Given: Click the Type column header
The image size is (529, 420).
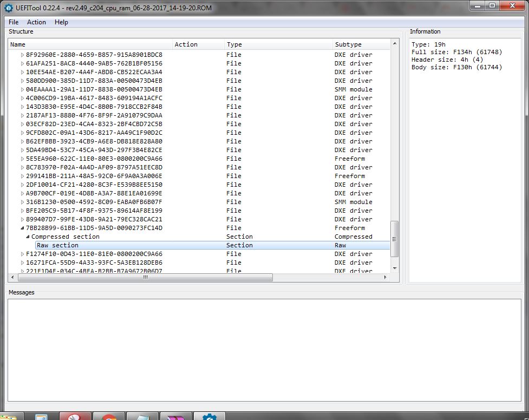Looking at the screenshot, I should (278, 44).
